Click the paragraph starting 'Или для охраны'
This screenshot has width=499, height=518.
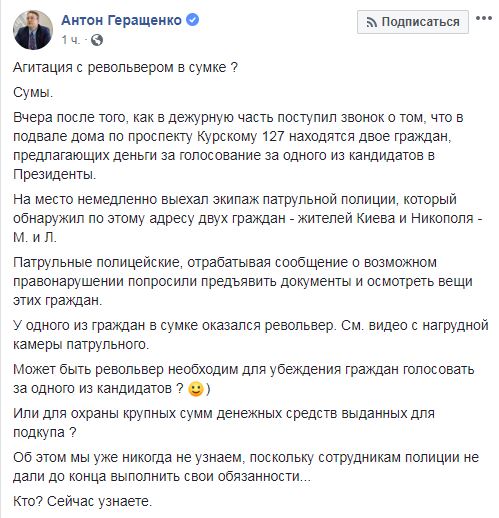(224, 423)
